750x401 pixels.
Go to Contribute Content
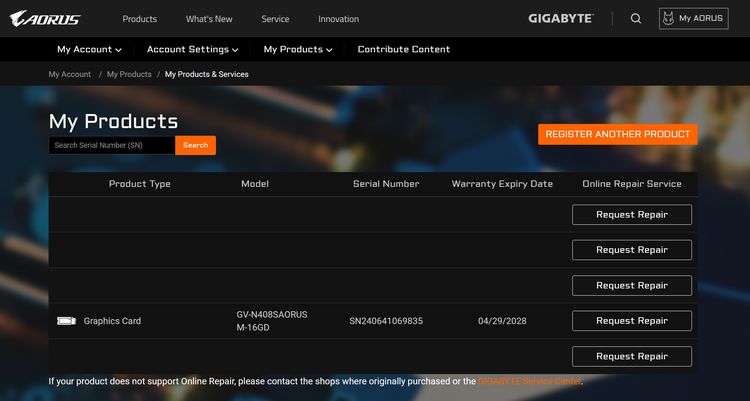tap(404, 49)
